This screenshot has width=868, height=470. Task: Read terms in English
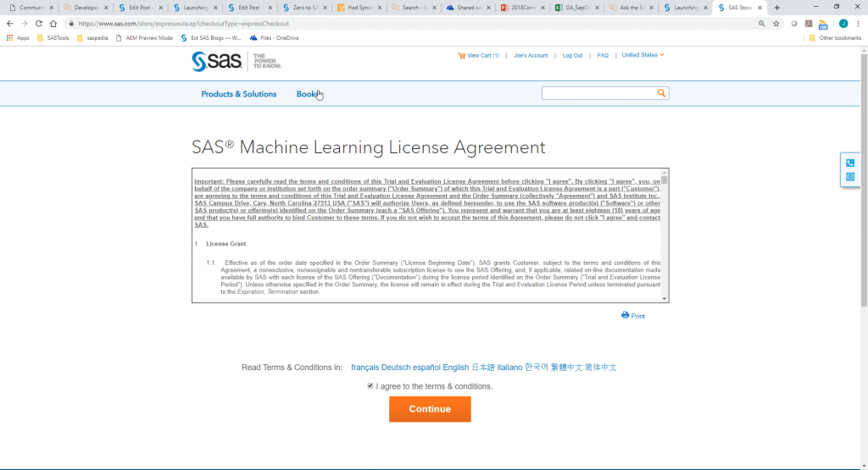tap(455, 368)
